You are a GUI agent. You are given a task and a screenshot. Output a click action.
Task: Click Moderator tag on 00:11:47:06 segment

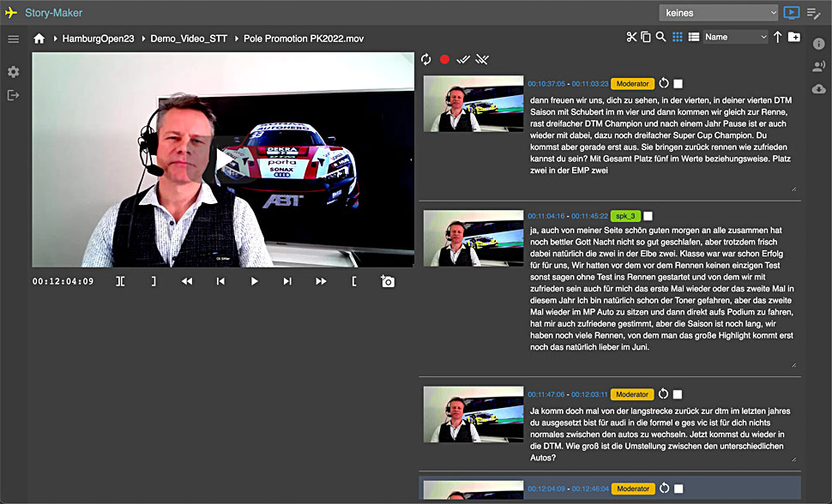(632, 394)
